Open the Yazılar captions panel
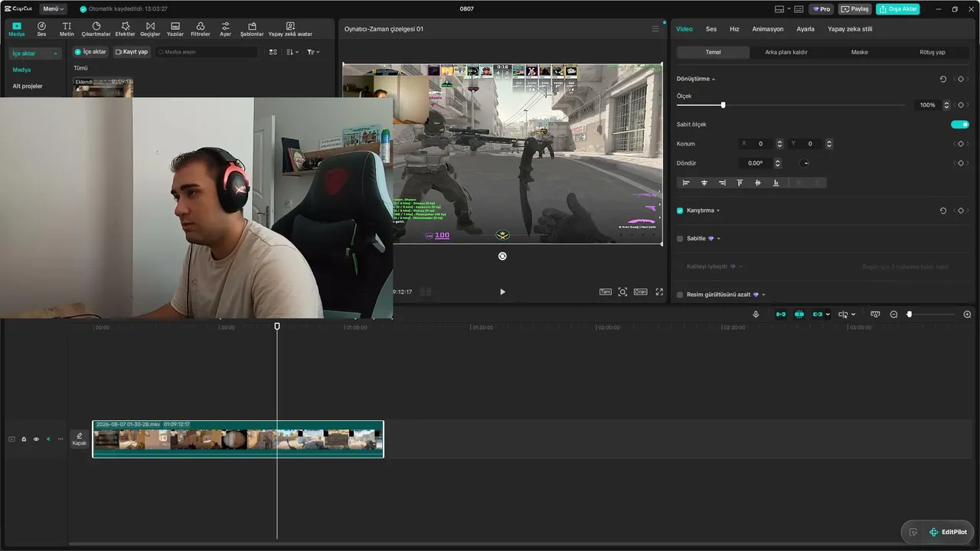 [175, 29]
